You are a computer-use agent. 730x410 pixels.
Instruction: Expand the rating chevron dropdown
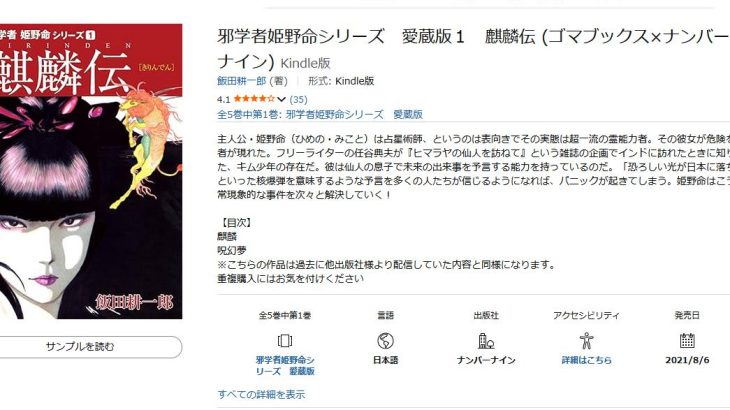click(281, 99)
